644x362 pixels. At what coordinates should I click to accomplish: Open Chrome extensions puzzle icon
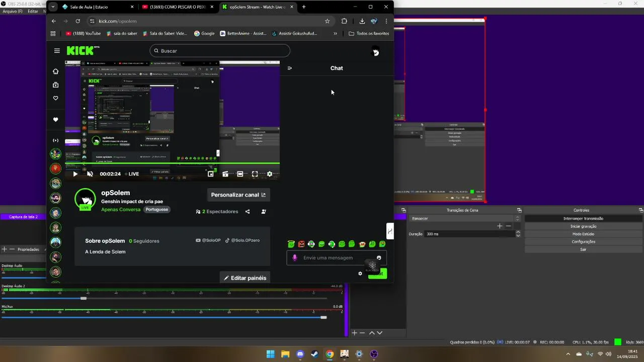point(344,21)
